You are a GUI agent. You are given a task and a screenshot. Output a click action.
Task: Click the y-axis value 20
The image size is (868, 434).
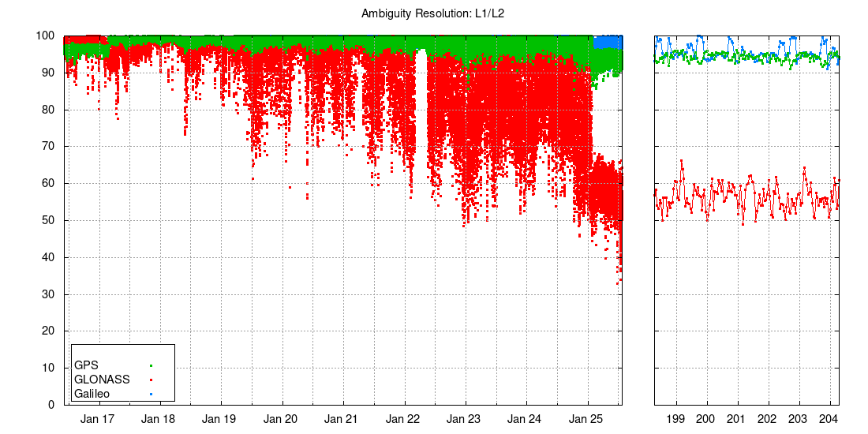pos(49,331)
